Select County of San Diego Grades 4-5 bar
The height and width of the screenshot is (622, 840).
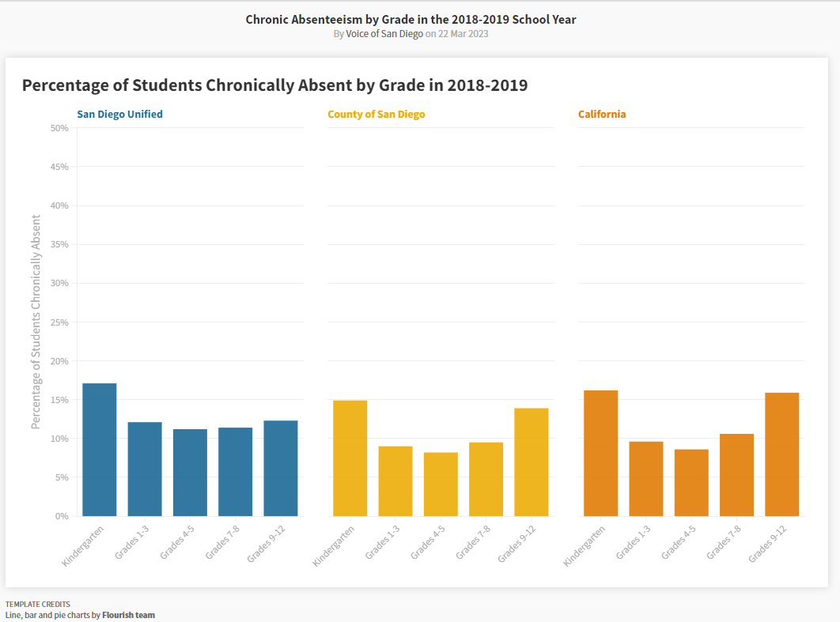click(x=441, y=484)
